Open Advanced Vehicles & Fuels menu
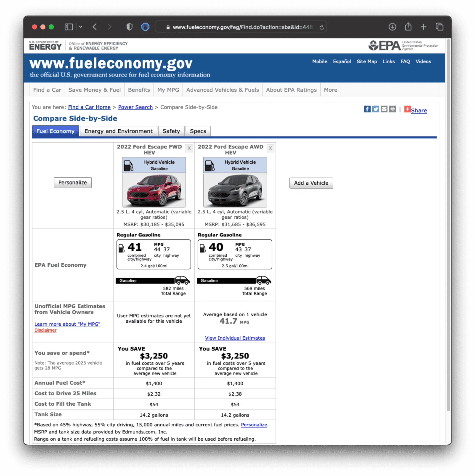The image size is (475, 476). [223, 90]
